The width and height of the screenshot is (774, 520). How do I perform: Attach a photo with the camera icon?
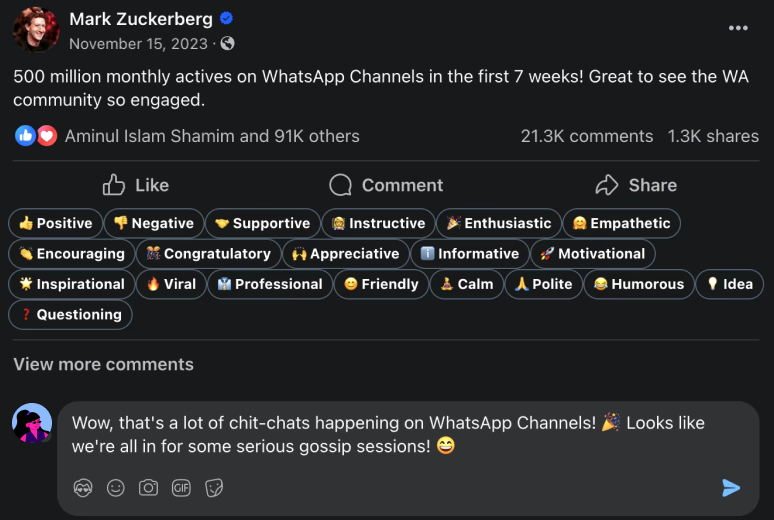pyautogui.click(x=148, y=487)
